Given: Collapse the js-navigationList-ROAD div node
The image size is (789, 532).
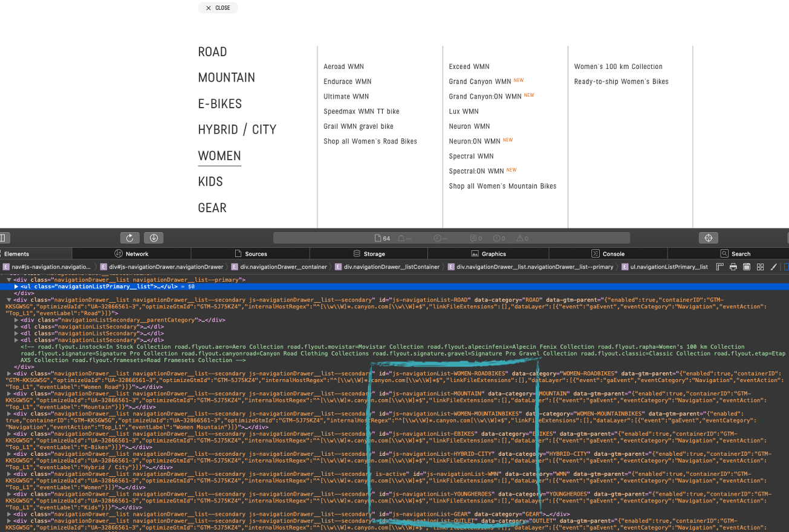Looking at the screenshot, I should [x=9, y=300].
